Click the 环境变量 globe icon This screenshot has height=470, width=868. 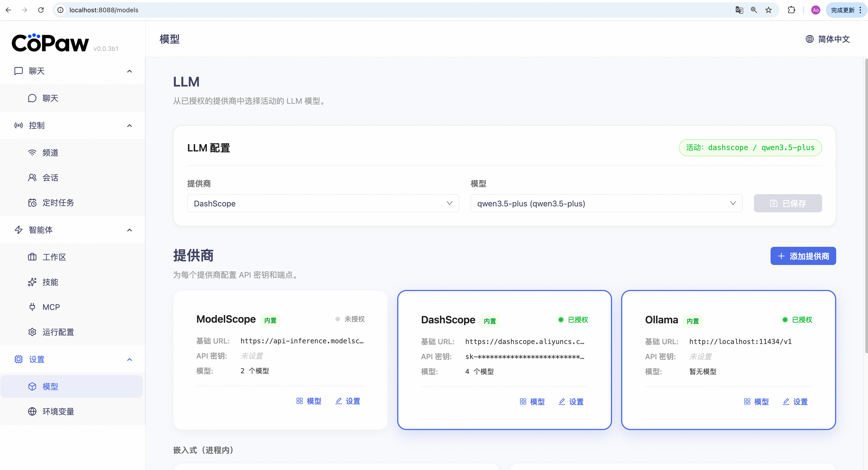pyautogui.click(x=32, y=411)
